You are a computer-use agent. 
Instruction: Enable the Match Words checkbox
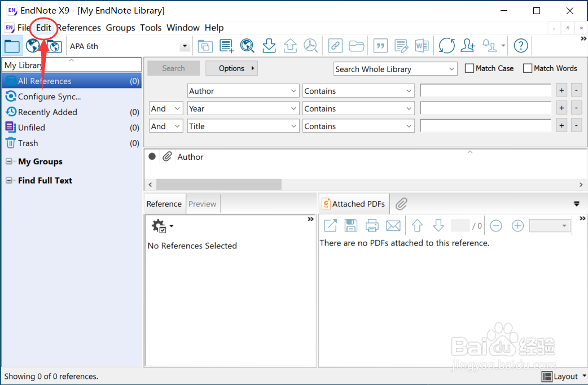[x=527, y=68]
